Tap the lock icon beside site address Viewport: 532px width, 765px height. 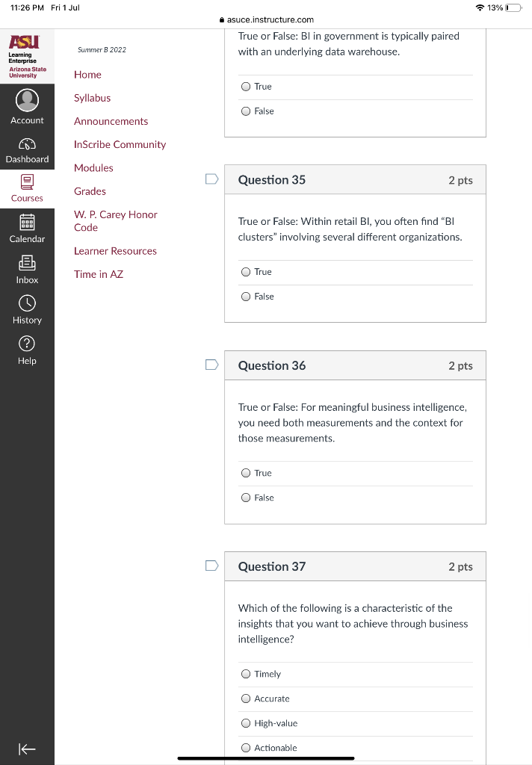(x=222, y=20)
